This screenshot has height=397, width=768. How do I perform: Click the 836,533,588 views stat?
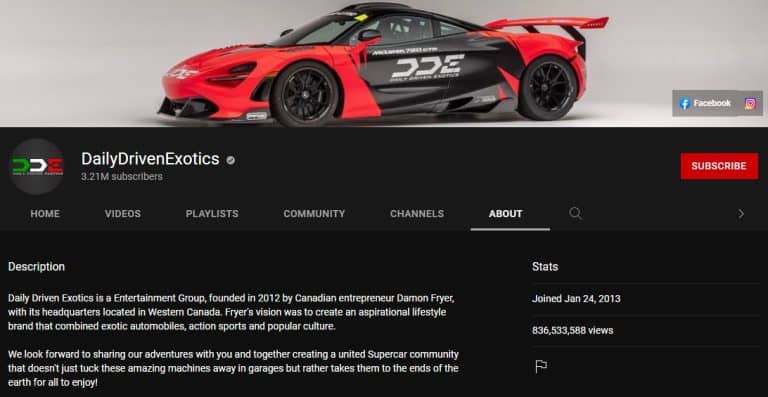573,330
